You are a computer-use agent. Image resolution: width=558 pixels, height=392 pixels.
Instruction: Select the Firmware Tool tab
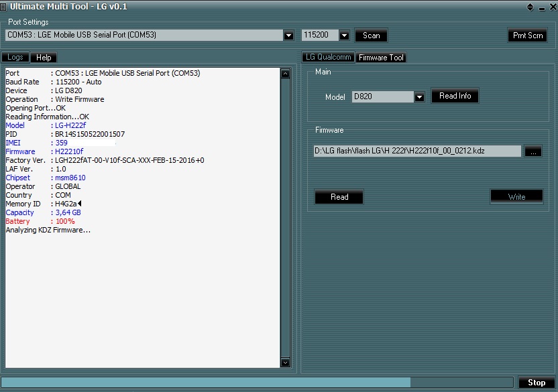[381, 57]
